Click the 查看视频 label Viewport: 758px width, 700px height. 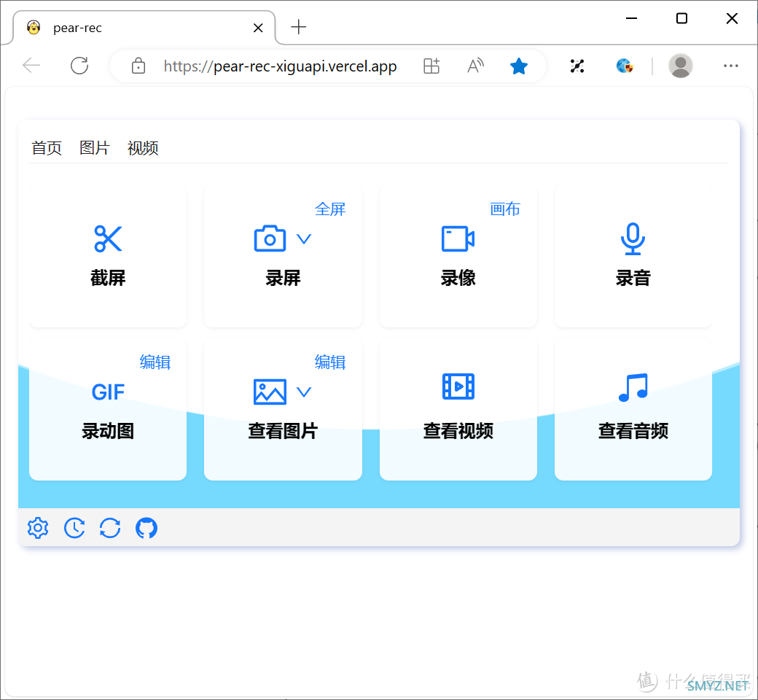pos(458,430)
